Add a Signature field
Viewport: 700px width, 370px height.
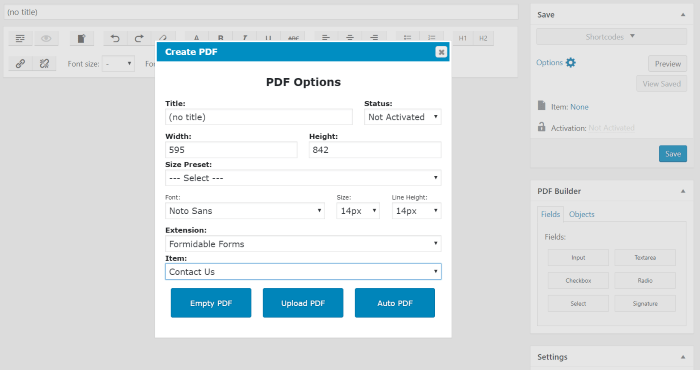pos(645,303)
